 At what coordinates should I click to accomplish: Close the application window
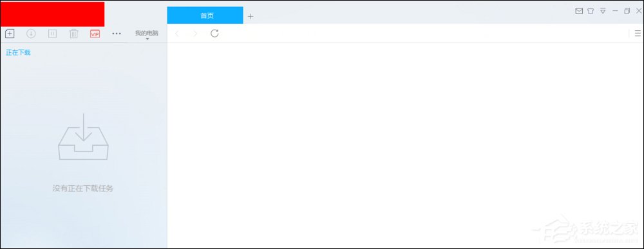[639, 11]
